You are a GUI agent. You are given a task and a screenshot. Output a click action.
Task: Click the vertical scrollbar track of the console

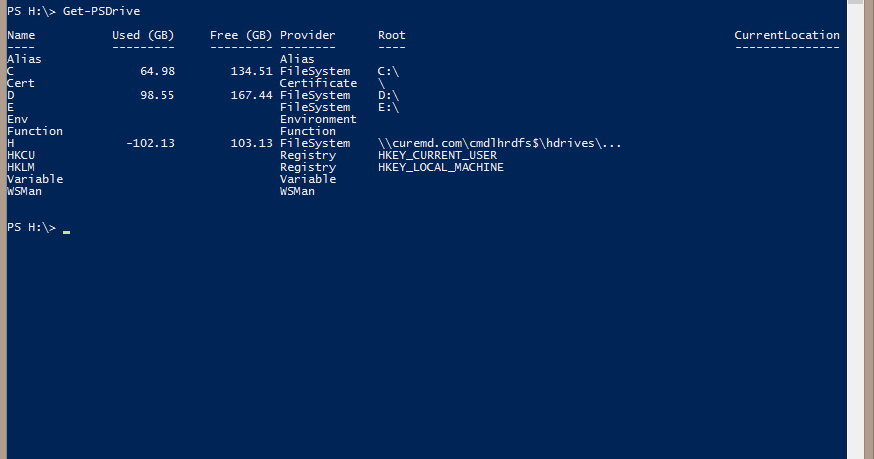856,234
